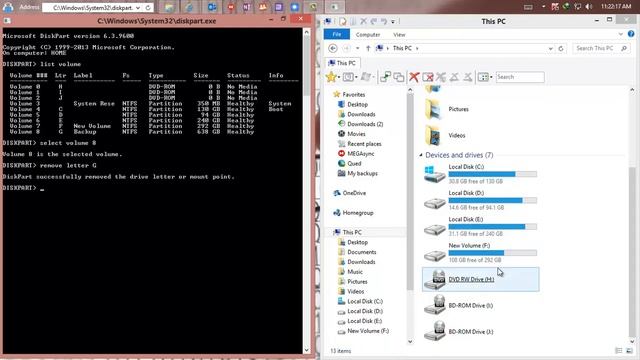The height and width of the screenshot is (360, 640).
Task: Open the File ribbon tab
Action: 337,34
